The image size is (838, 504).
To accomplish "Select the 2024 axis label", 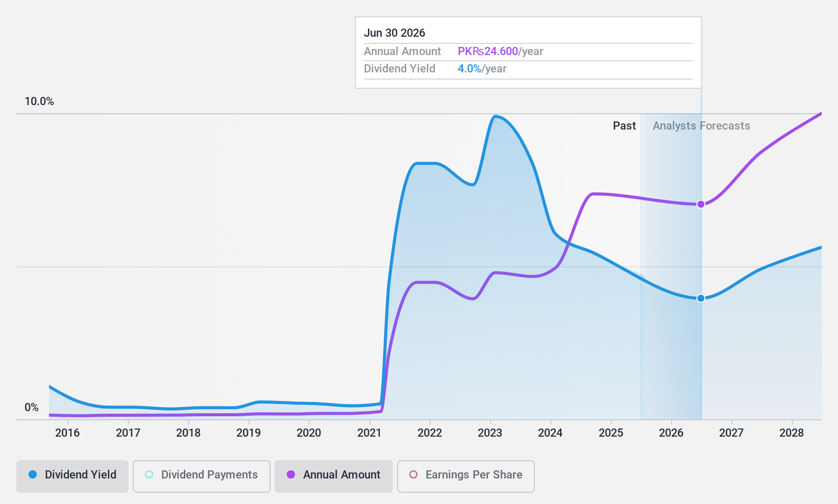I will pyautogui.click(x=550, y=433).
